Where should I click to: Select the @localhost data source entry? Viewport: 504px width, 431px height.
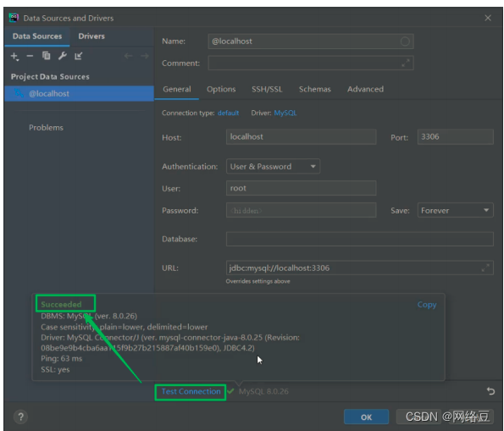click(79, 93)
